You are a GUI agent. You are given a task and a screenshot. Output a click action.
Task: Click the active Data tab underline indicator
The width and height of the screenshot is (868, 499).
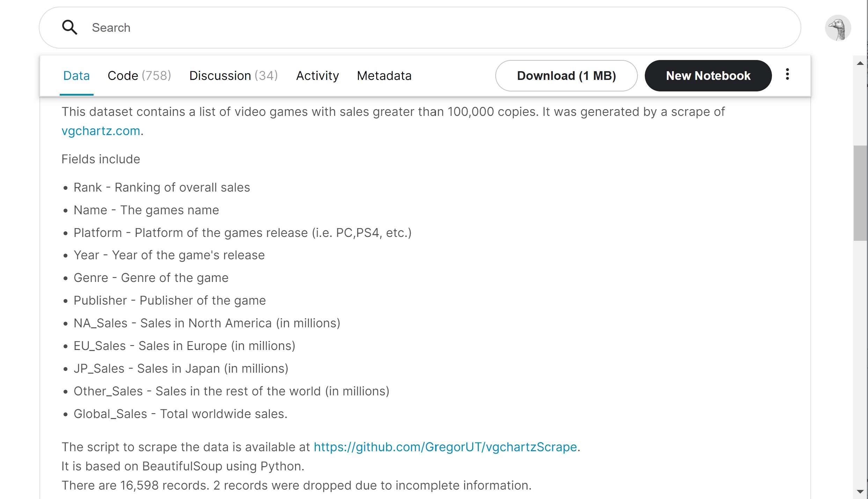point(76,94)
